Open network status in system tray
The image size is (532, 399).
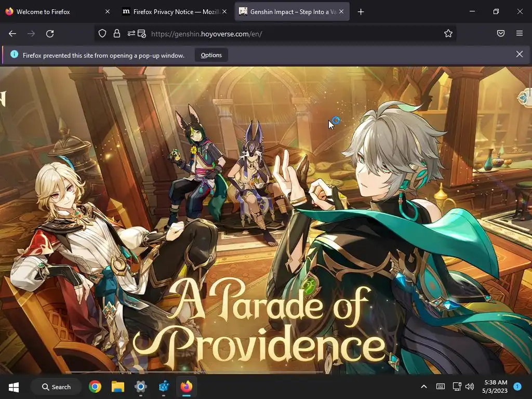tap(457, 387)
